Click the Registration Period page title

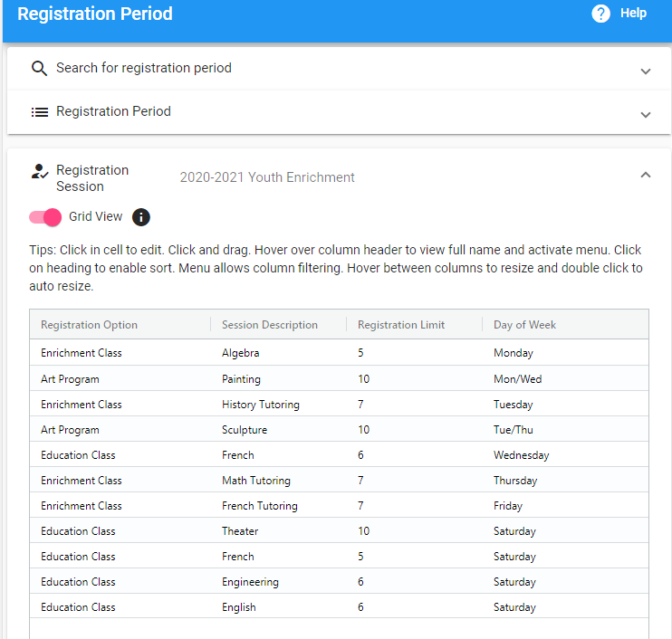94,14
